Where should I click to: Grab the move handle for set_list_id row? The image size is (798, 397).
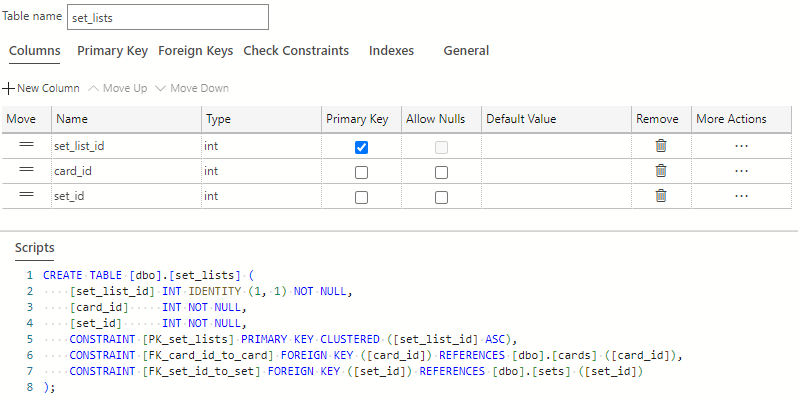pos(26,145)
